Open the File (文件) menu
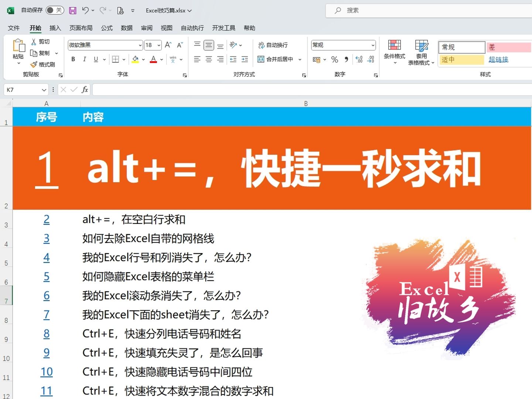Image resolution: width=532 pixels, height=399 pixels. coord(14,28)
